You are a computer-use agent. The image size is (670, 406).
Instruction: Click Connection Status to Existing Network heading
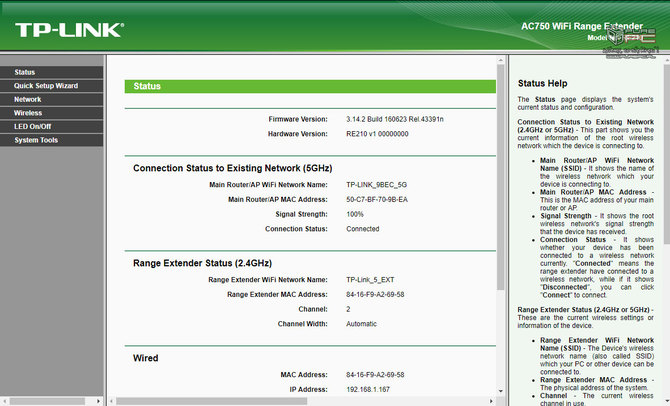232,168
